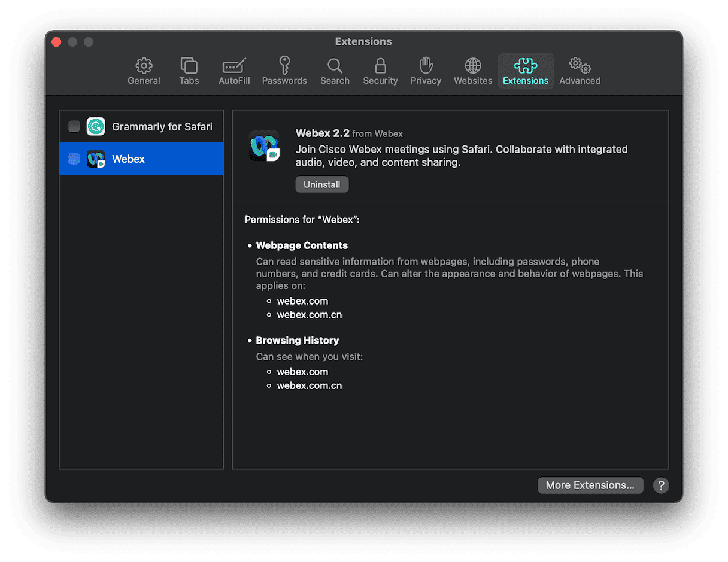Open More Extensions in App Store
The image size is (728, 562).
(x=590, y=485)
